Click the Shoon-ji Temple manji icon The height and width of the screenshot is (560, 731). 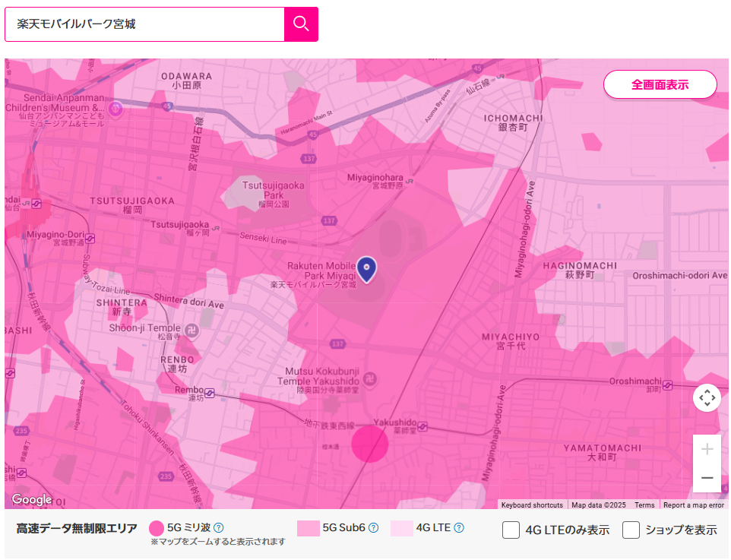(191, 331)
